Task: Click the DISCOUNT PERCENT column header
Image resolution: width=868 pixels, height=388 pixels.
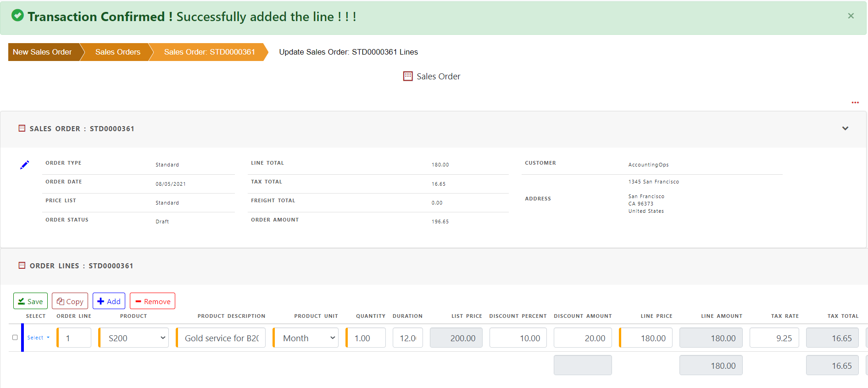Action: point(518,316)
